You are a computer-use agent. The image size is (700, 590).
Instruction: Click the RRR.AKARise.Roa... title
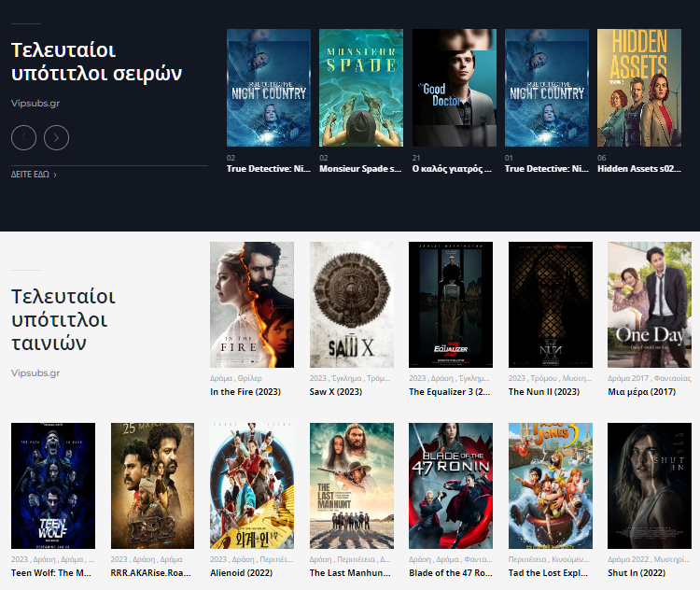pos(151,573)
